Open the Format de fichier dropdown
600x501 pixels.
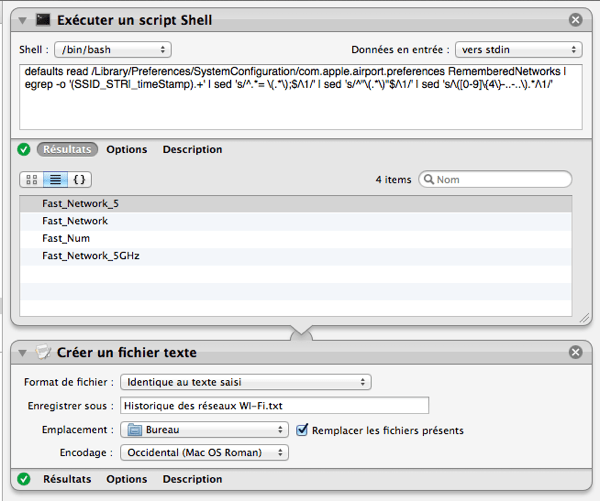click(x=245, y=382)
